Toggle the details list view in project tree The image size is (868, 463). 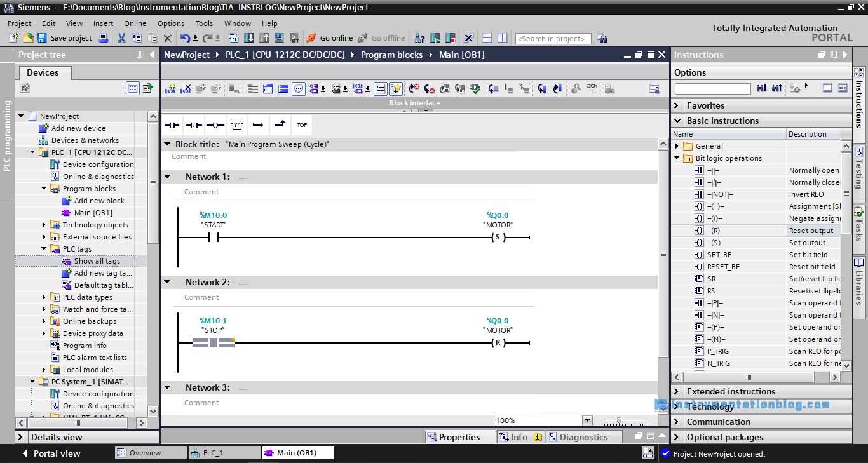[x=133, y=88]
